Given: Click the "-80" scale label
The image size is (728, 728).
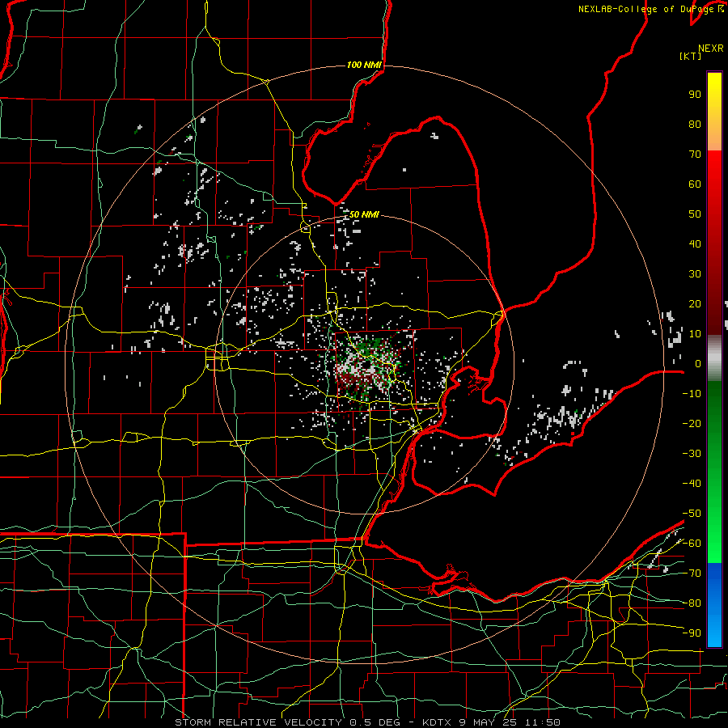Looking at the screenshot, I should 692,603.
